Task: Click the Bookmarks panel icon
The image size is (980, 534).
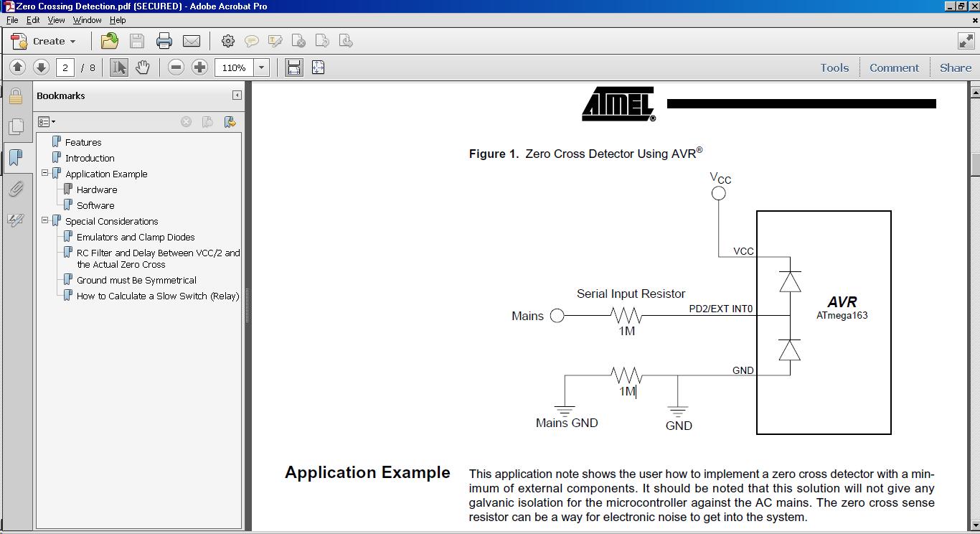Action: tap(16, 157)
